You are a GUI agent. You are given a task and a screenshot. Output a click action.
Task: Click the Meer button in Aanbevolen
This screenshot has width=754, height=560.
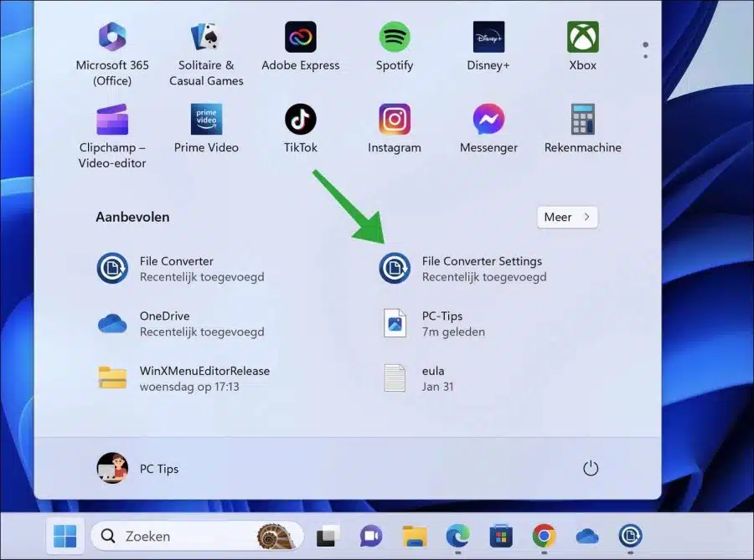(567, 217)
